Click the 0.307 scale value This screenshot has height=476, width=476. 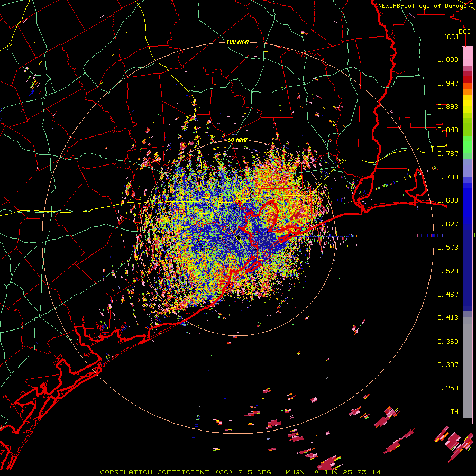click(x=448, y=364)
